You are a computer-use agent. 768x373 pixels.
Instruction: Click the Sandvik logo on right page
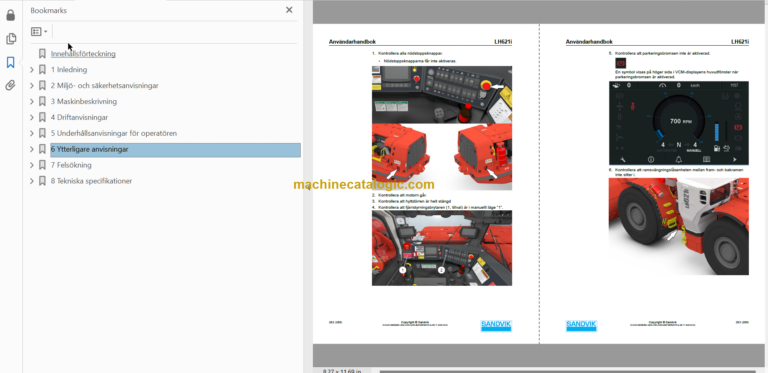coord(581,326)
